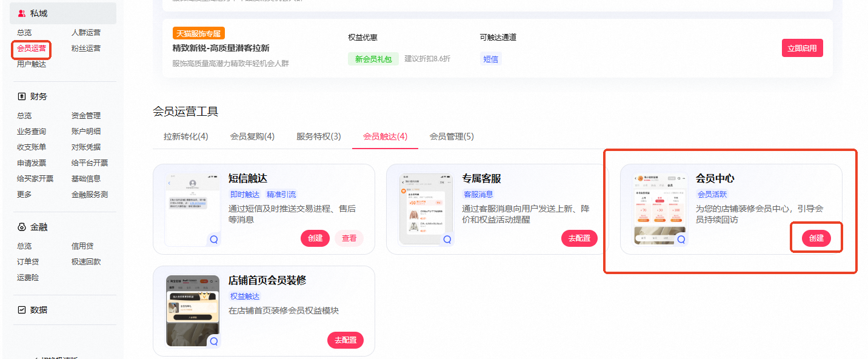Open 总览 under 私域 section
Image resolution: width=868 pixels, height=359 pixels.
tap(24, 33)
